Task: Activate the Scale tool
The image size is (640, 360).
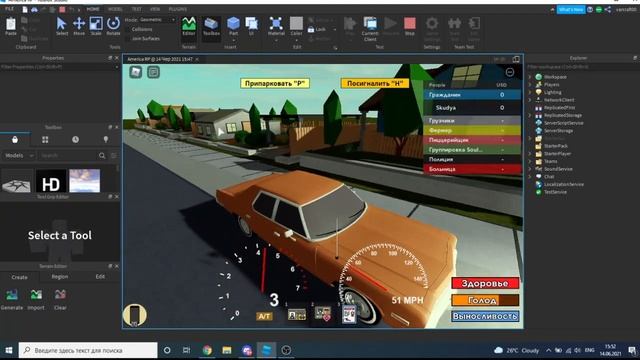Action: 96,27
